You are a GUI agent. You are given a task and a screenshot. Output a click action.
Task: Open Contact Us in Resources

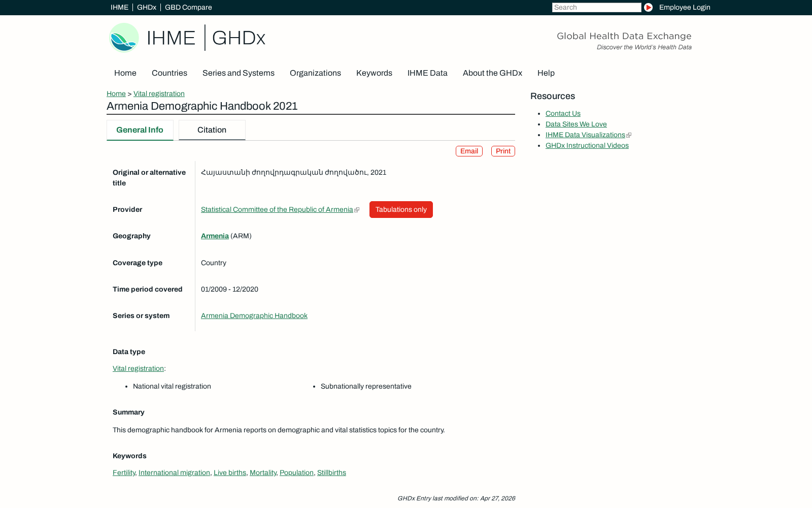[x=563, y=113]
